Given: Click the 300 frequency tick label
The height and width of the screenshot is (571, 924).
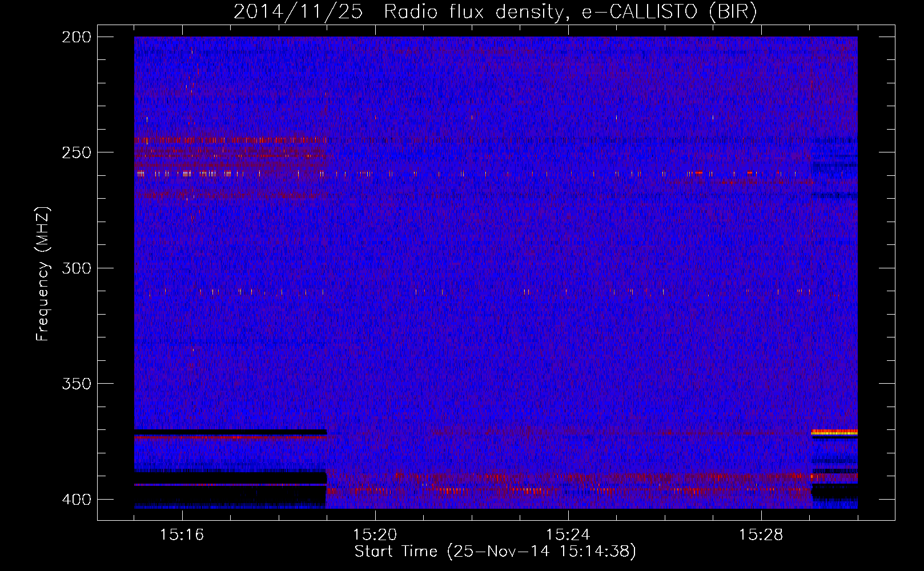Looking at the screenshot, I should point(76,268).
